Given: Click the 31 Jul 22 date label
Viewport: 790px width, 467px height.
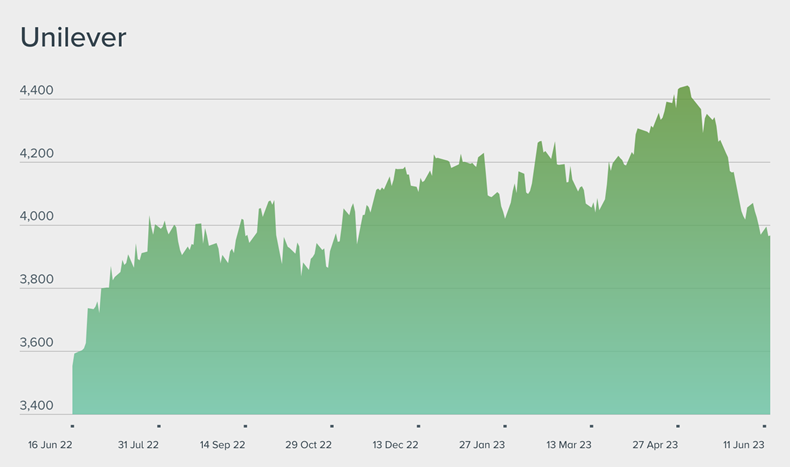Looking at the screenshot, I should coord(138,445).
